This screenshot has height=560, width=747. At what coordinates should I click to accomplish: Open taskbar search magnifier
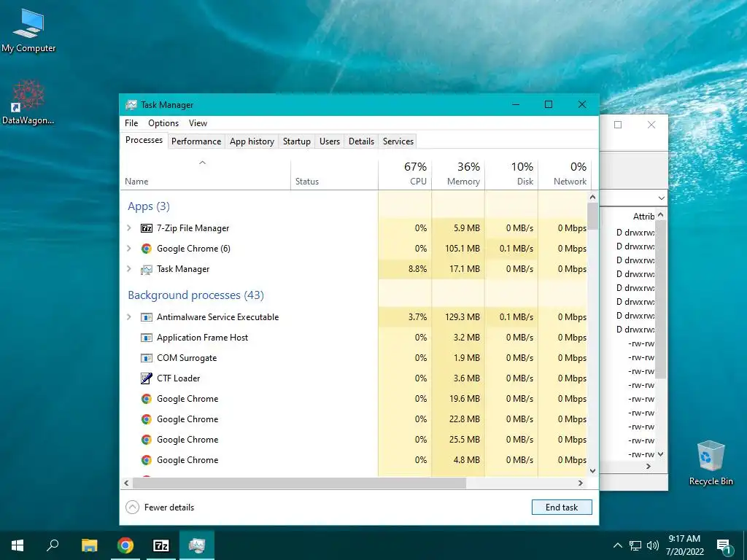pyautogui.click(x=53, y=545)
